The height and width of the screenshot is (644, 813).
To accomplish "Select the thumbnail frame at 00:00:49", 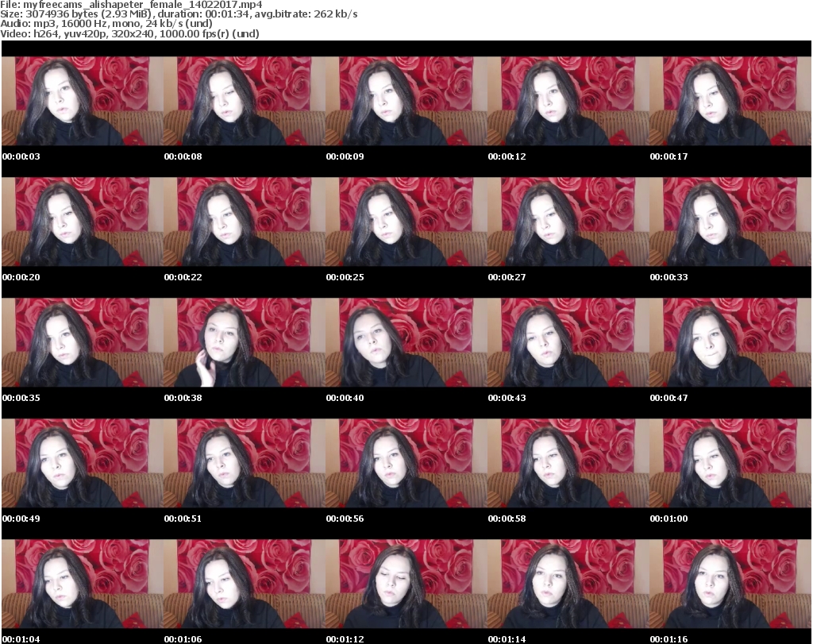I will [x=83, y=464].
